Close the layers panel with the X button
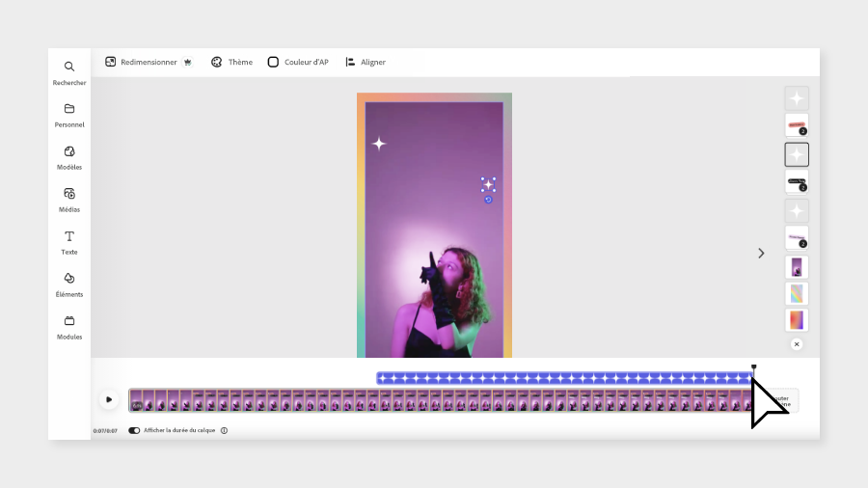Screen dimensions: 868x488 797,344
